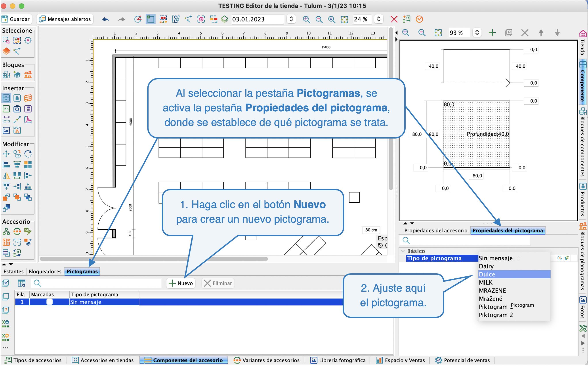This screenshot has height=367, width=588.
Task: Choose Piktogram 2 from the dropdown list
Action: click(x=514, y=315)
